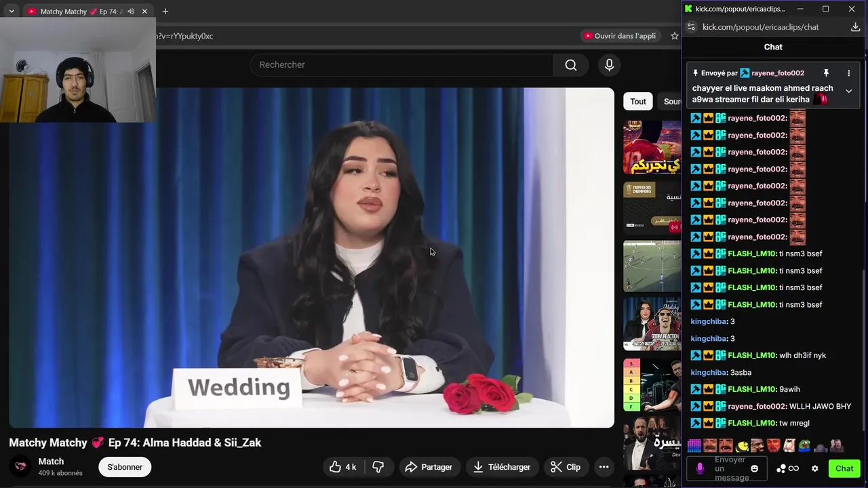The height and width of the screenshot is (488, 868).
Task: Click username rayene_foto002 in pinned message
Action: [778, 73]
